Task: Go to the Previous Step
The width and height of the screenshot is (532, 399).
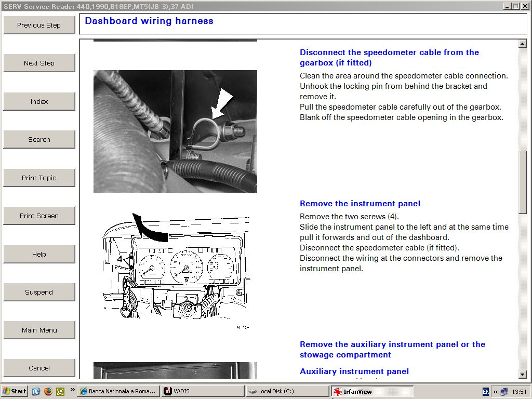Action: (39, 25)
